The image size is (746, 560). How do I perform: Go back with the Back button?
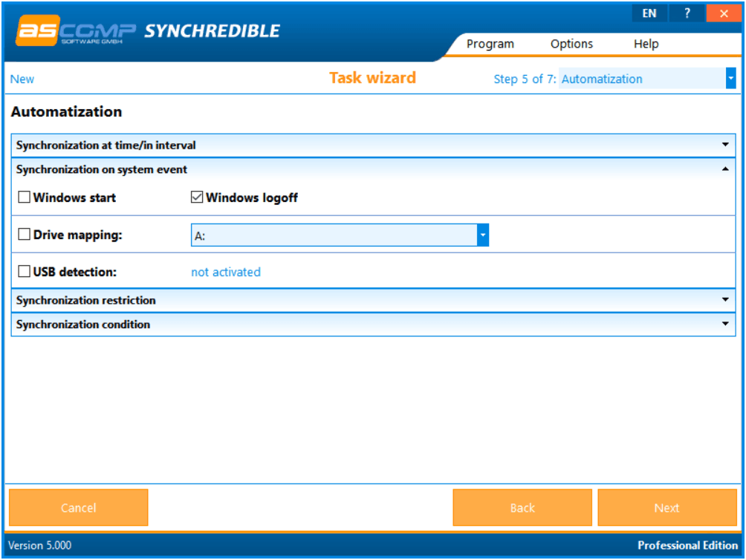coord(522,508)
